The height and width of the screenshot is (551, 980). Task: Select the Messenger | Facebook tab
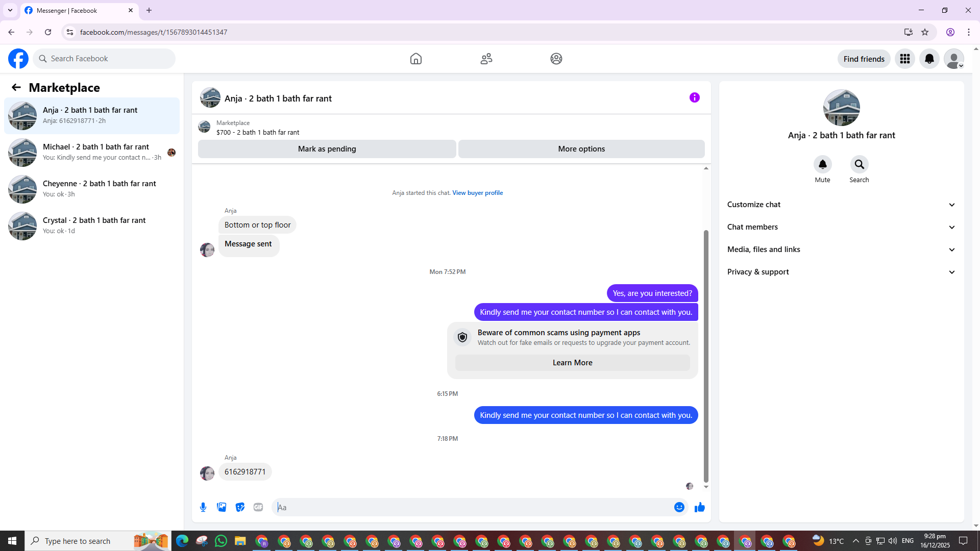point(80,10)
